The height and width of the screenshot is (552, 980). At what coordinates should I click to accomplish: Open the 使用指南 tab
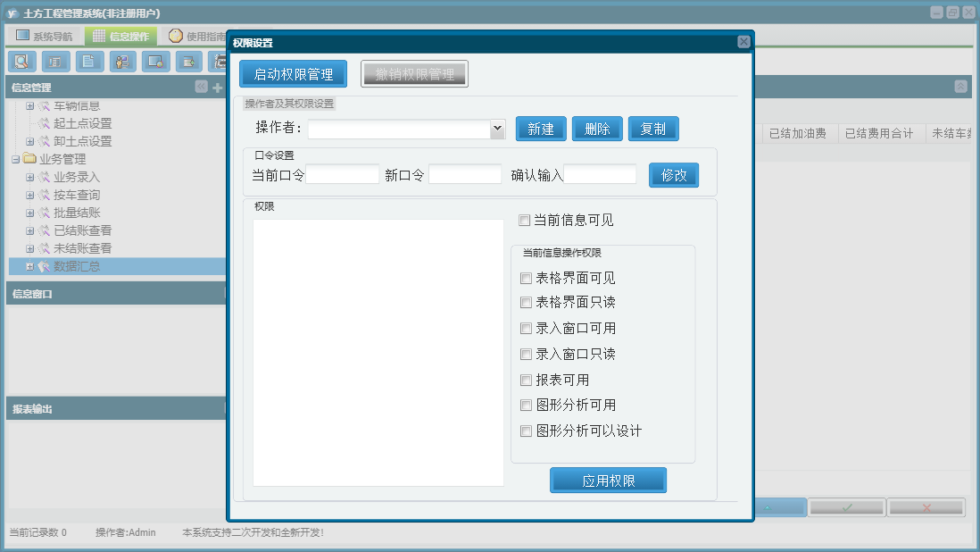tap(197, 37)
